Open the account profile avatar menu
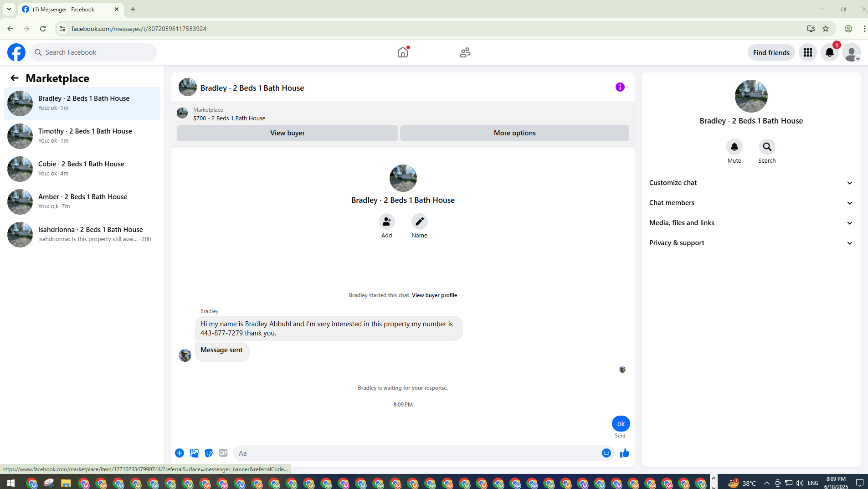 [852, 52]
